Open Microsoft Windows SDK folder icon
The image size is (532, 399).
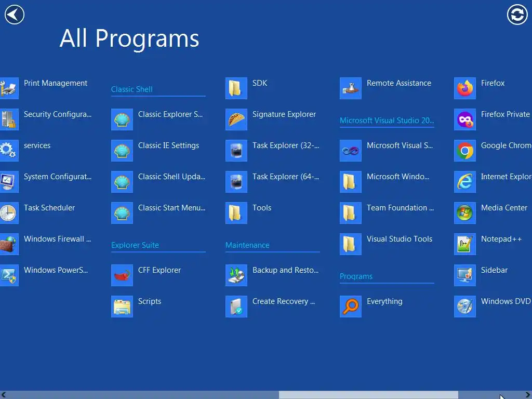point(351,182)
